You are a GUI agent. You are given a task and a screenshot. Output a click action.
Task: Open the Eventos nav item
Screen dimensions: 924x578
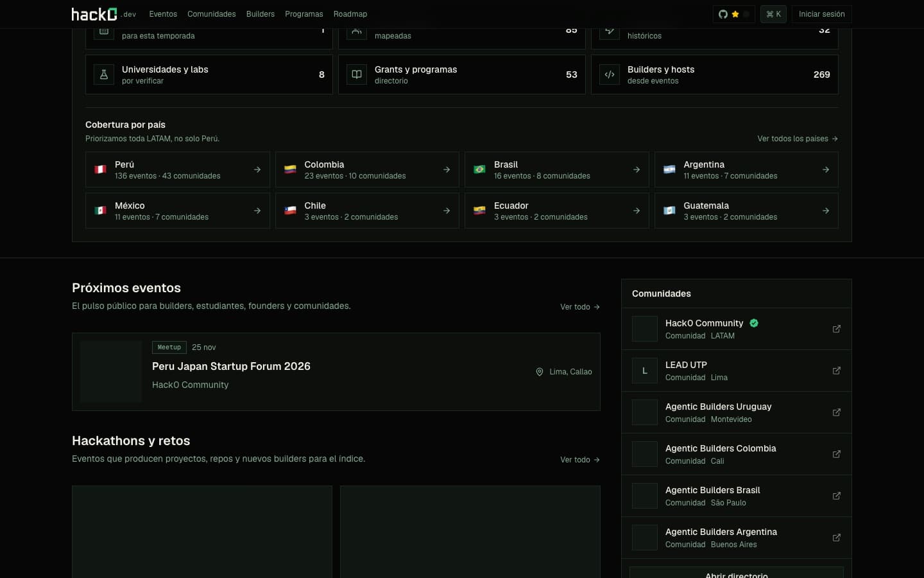(x=163, y=14)
